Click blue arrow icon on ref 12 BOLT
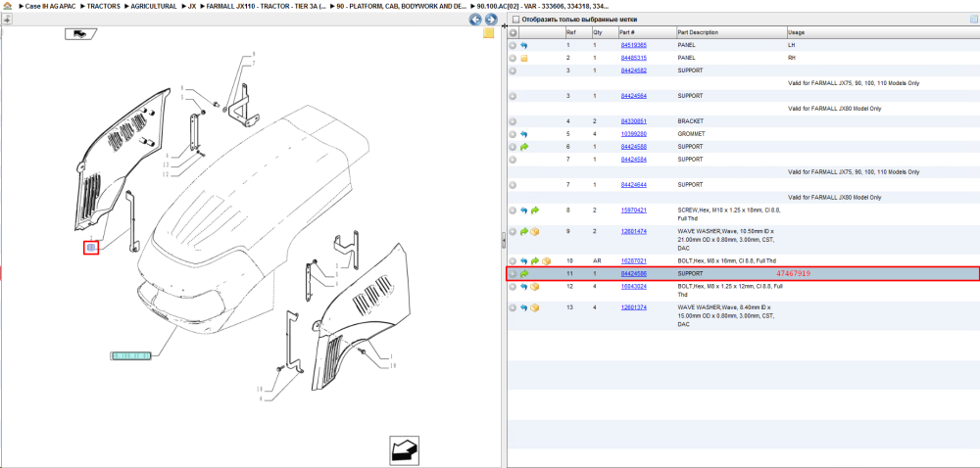The image size is (980, 468). (x=523, y=287)
